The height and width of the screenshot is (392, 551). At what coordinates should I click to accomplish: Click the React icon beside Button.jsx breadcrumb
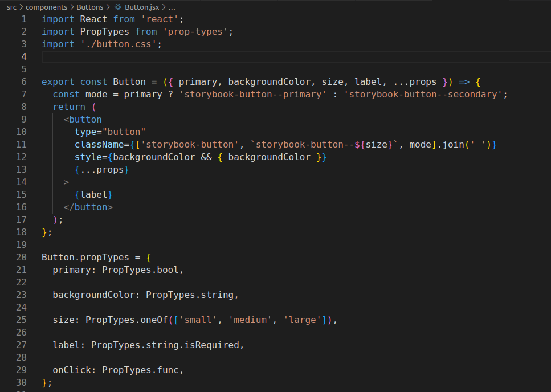coord(117,7)
